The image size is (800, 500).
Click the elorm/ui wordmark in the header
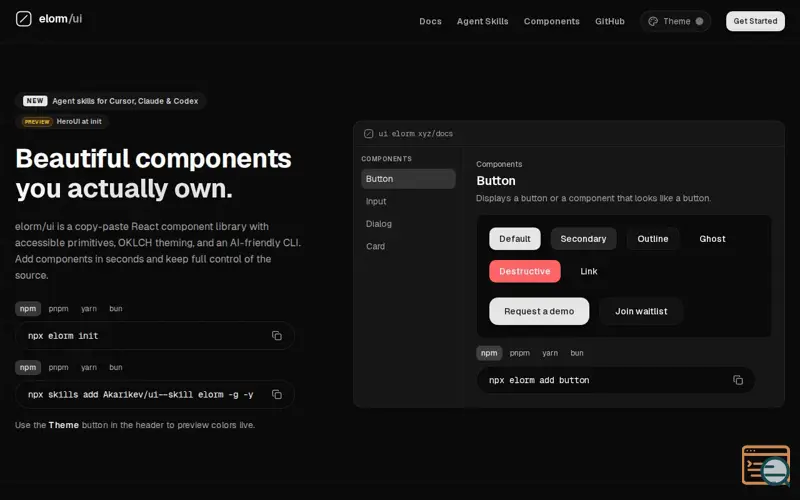click(60, 19)
